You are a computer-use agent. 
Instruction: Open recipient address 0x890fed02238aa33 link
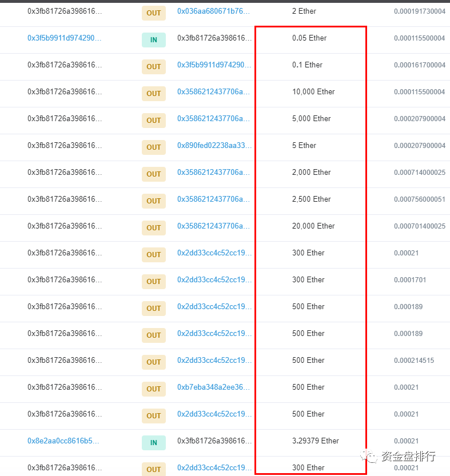coord(214,146)
